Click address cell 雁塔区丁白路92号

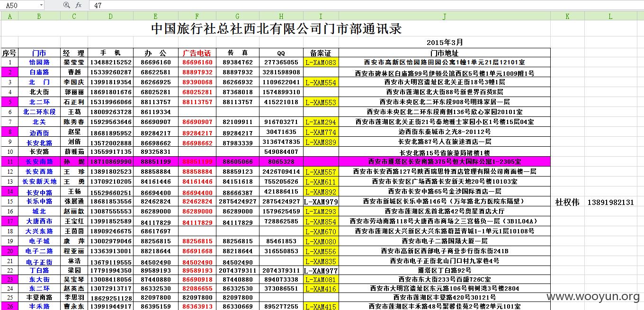click(445, 270)
